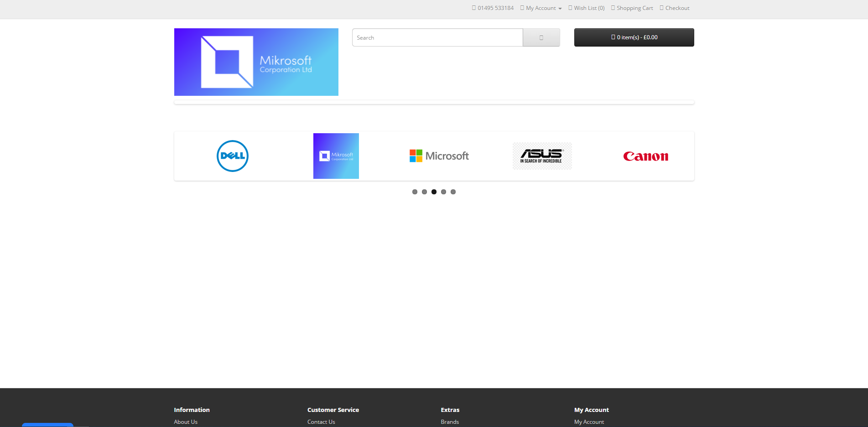Open the Contact Us footer link
The image size is (868, 427).
[321, 422]
